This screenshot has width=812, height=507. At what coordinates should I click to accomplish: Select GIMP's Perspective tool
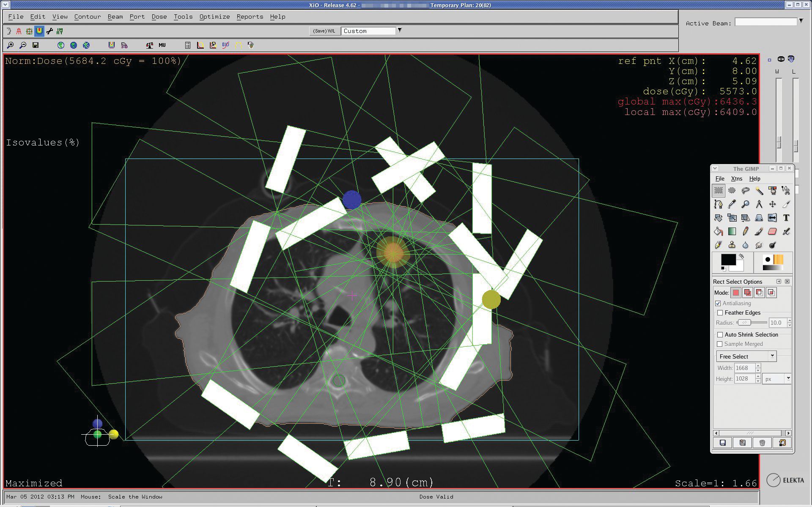point(759,218)
